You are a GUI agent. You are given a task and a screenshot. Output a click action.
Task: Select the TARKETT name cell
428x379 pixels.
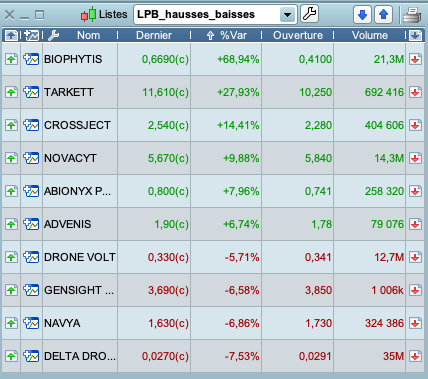click(x=80, y=92)
